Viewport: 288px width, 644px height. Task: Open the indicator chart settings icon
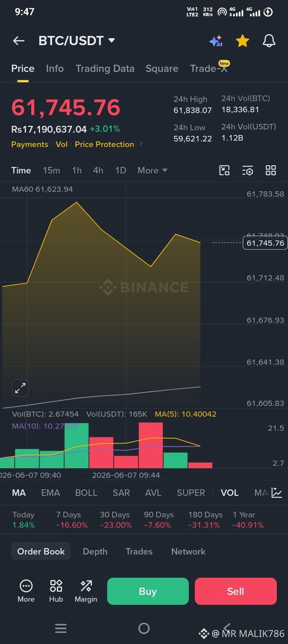point(277,493)
